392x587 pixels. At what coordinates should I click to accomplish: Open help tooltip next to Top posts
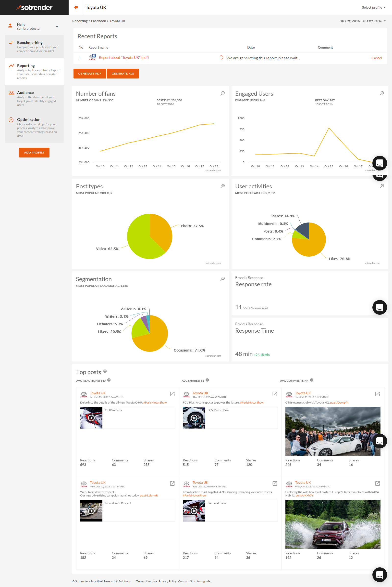105,371
